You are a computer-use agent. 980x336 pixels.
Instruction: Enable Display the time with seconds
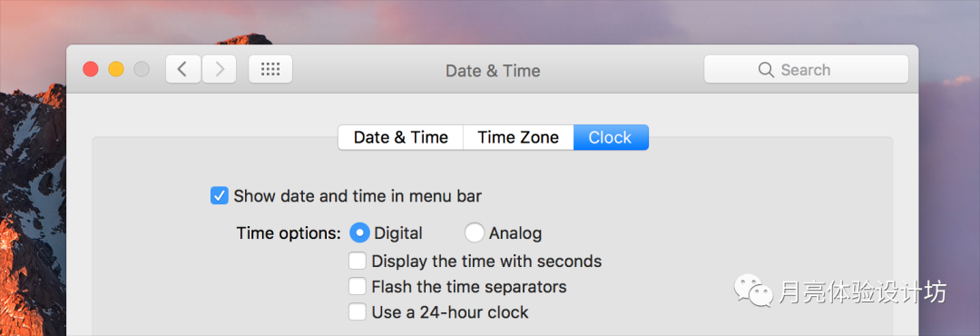(358, 261)
